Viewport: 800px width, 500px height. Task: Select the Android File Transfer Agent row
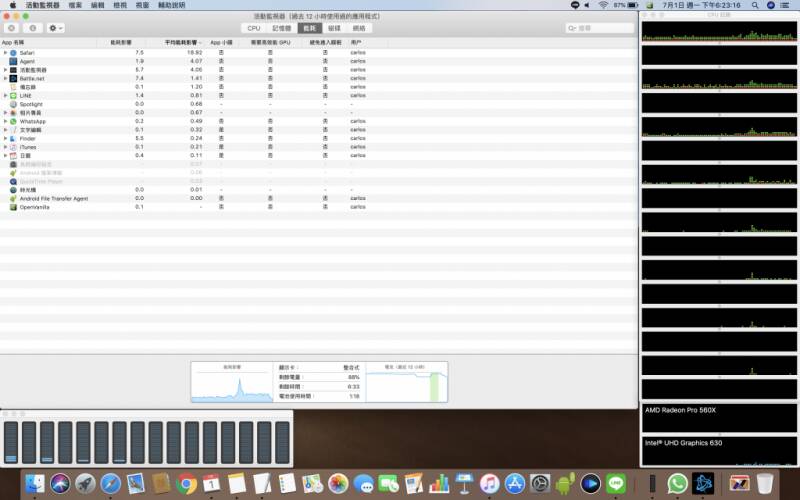[319, 198]
